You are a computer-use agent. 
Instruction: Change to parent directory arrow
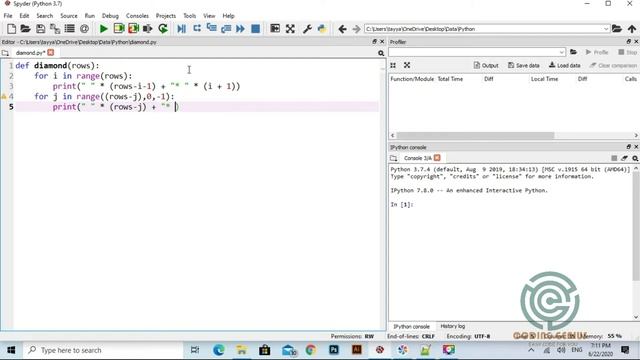632,29
